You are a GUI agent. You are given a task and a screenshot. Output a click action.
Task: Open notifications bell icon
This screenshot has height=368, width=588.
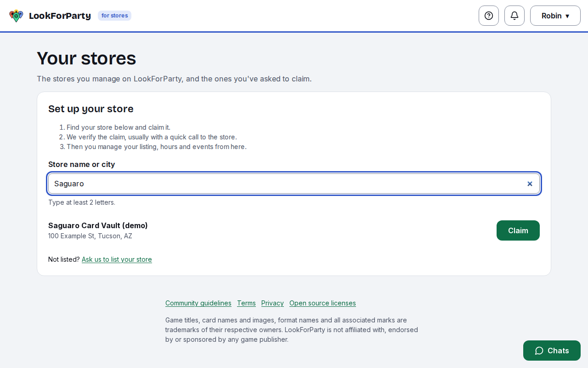click(x=514, y=16)
